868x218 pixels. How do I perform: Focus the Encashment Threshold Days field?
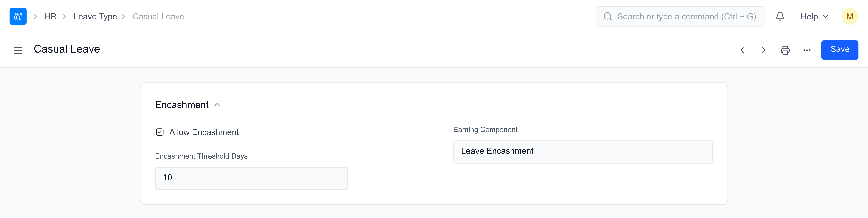tap(251, 178)
